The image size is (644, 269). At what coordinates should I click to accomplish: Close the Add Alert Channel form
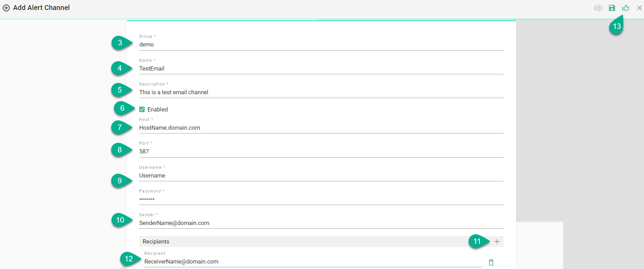(x=639, y=8)
